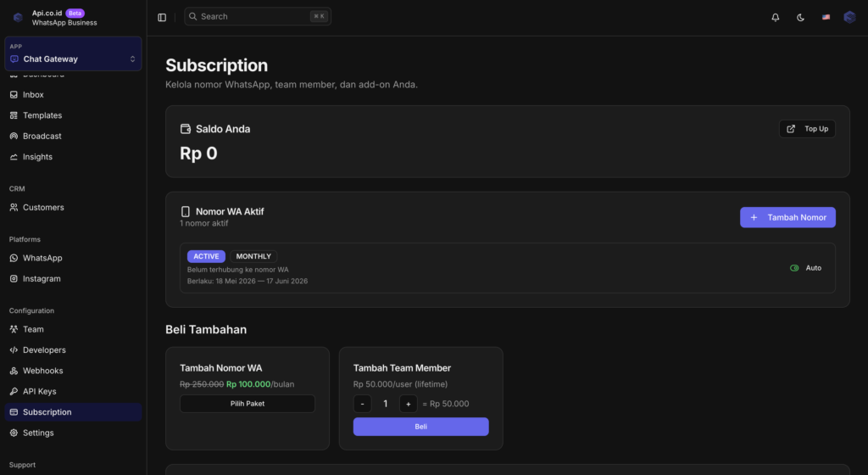Open Inbox in the sidebar
This screenshot has height=475, width=868.
(x=73, y=95)
